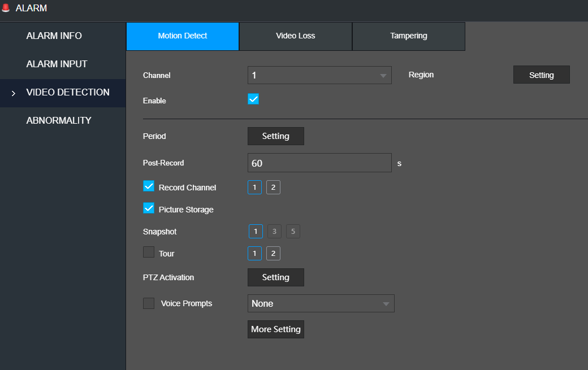Toggle Tour channel 1

coord(254,254)
